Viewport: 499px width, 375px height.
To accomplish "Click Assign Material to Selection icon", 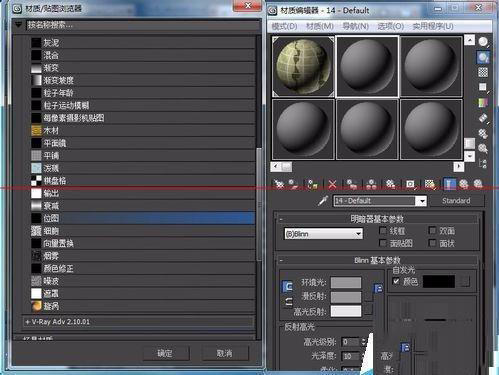I will 312,184.
